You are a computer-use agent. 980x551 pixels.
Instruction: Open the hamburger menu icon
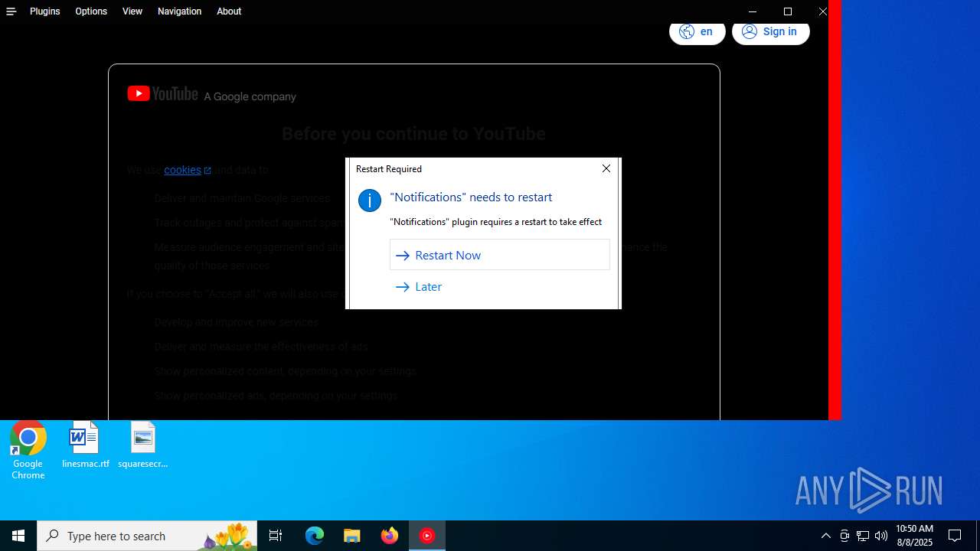[x=11, y=11]
